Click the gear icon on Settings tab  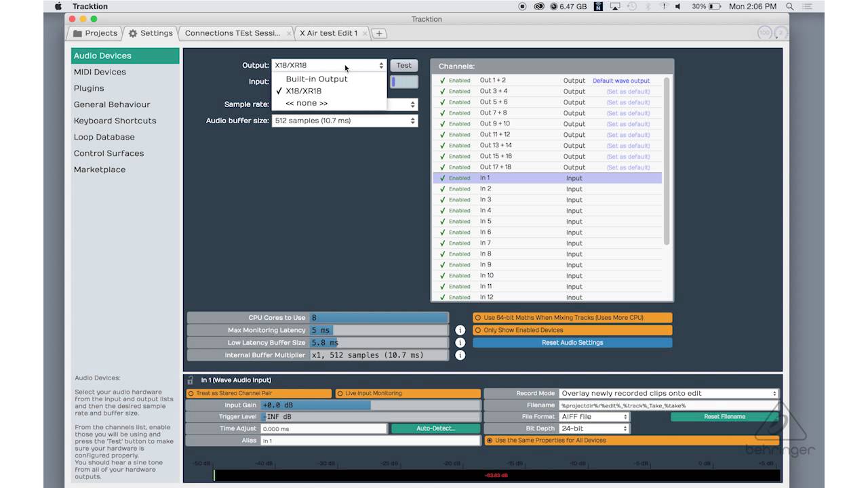(x=133, y=33)
